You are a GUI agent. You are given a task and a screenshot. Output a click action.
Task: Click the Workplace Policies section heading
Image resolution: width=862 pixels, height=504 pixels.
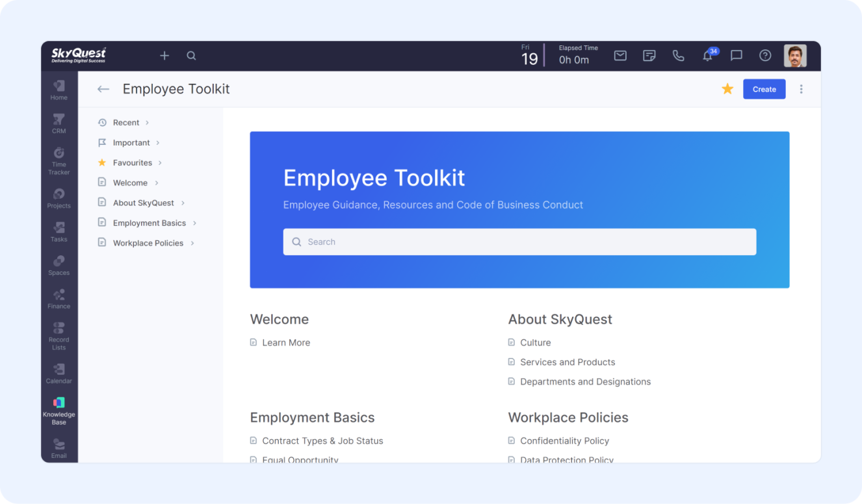click(x=568, y=418)
